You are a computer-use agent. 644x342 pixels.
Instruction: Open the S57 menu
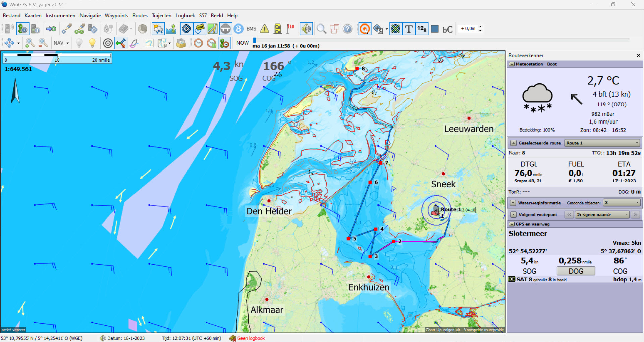[203, 15]
